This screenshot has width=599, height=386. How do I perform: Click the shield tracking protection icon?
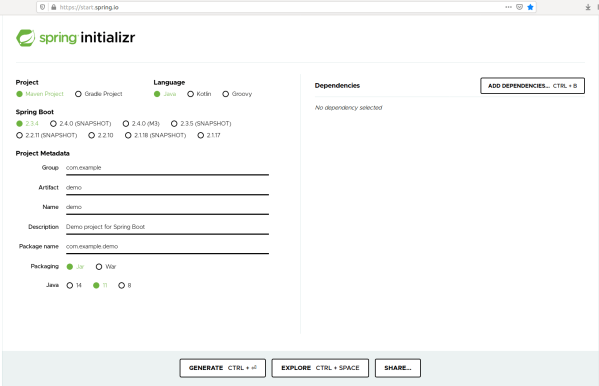pos(43,7)
